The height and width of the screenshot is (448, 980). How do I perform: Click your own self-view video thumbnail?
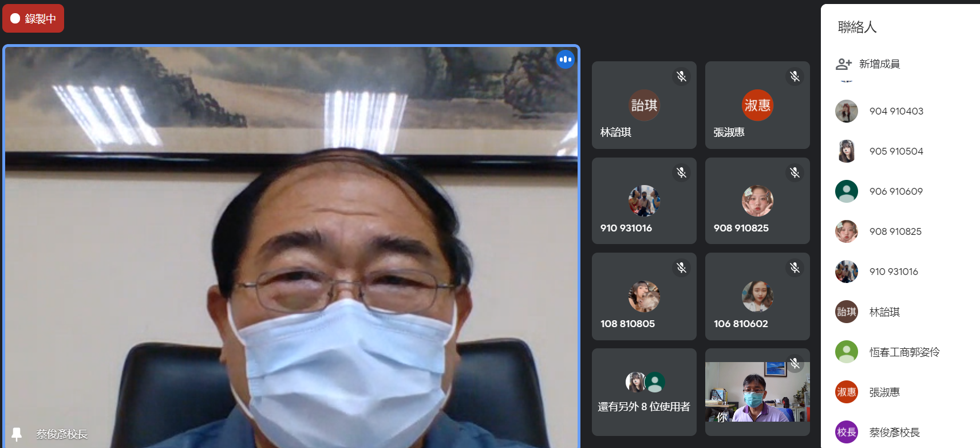(x=757, y=392)
